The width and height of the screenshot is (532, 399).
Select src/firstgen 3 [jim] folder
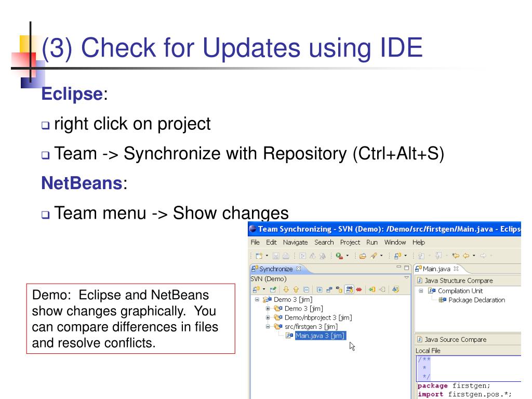pyautogui.click(x=311, y=326)
